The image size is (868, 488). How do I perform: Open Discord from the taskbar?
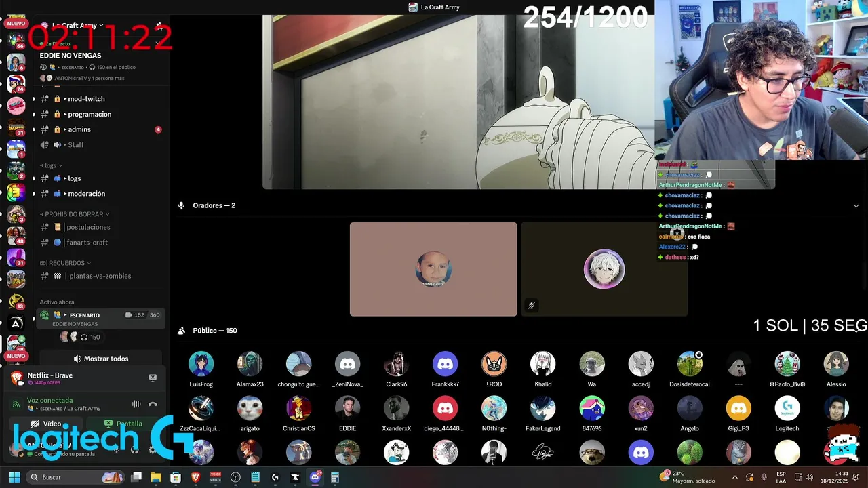point(315,477)
